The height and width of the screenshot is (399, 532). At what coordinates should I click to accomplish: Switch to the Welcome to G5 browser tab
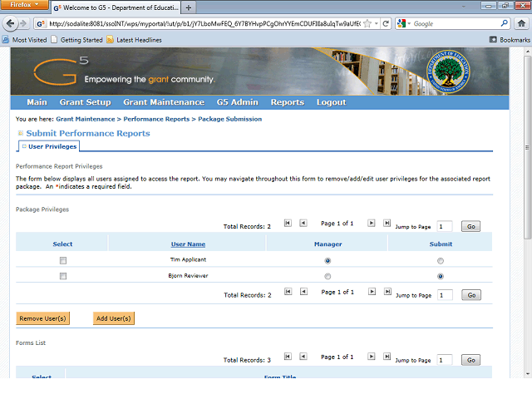[116, 7]
